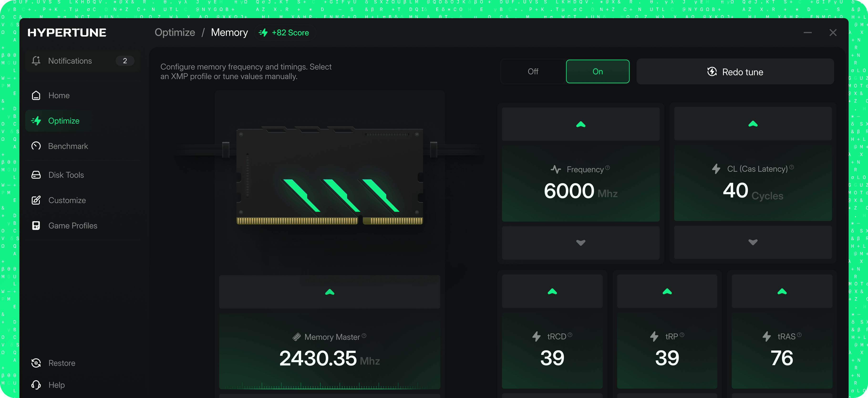The image size is (868, 398).
Task: Click the Optimize lightning icon in sidebar
Action: pos(36,121)
